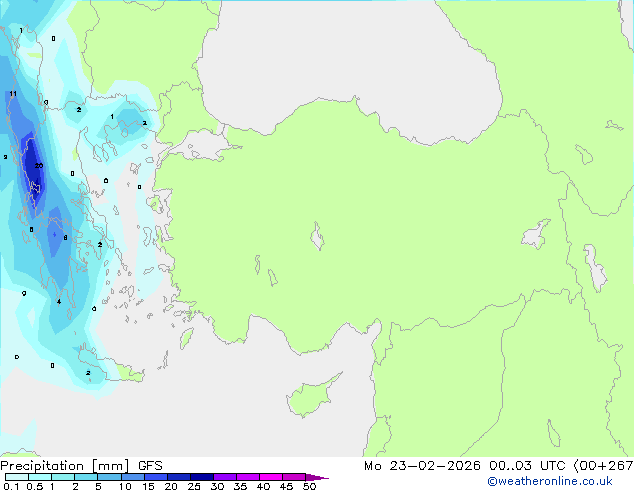Screen dimensions: 634x490
Task: Click the 0.1 mm lightest legend swatch
Action: click(x=16, y=477)
